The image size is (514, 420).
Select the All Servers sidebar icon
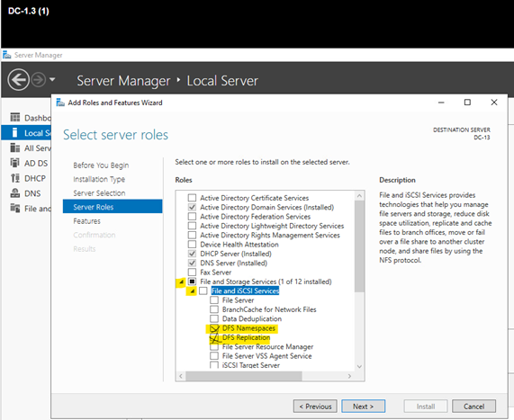15,148
